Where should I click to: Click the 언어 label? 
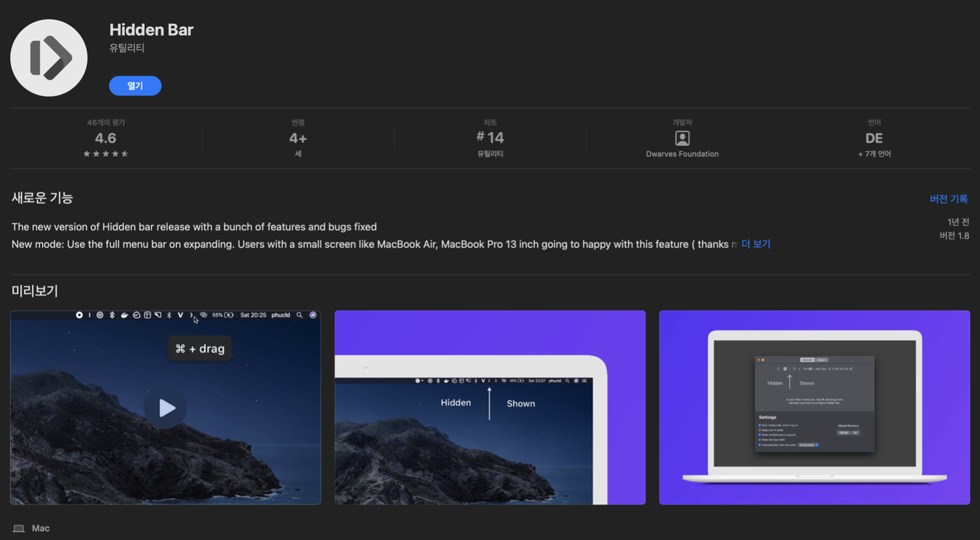tap(874, 122)
